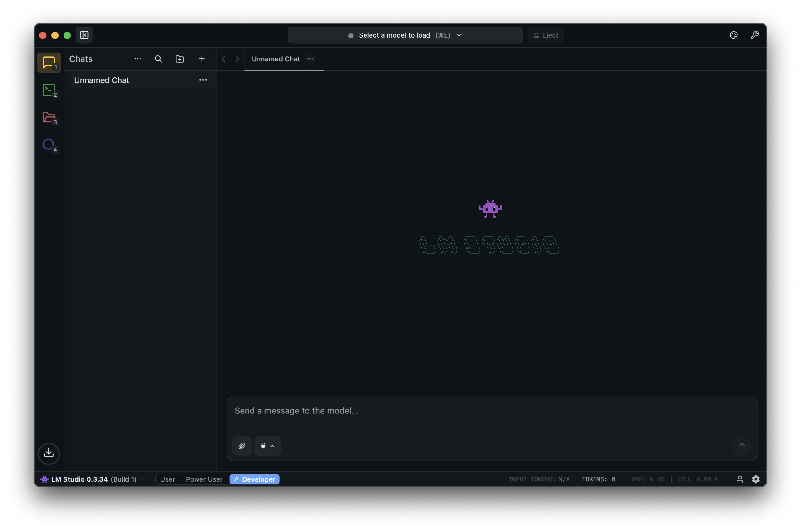Open the theme palette icon

(733, 35)
